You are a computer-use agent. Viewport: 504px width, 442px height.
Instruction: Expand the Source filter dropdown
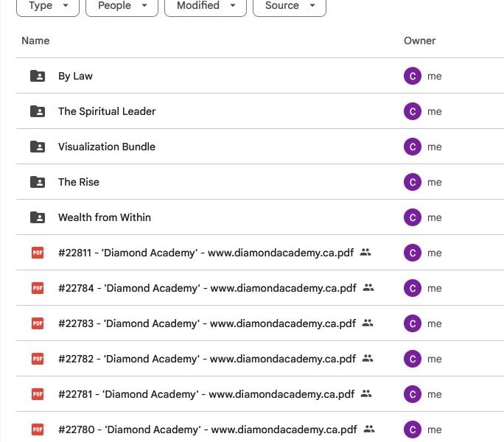290,6
